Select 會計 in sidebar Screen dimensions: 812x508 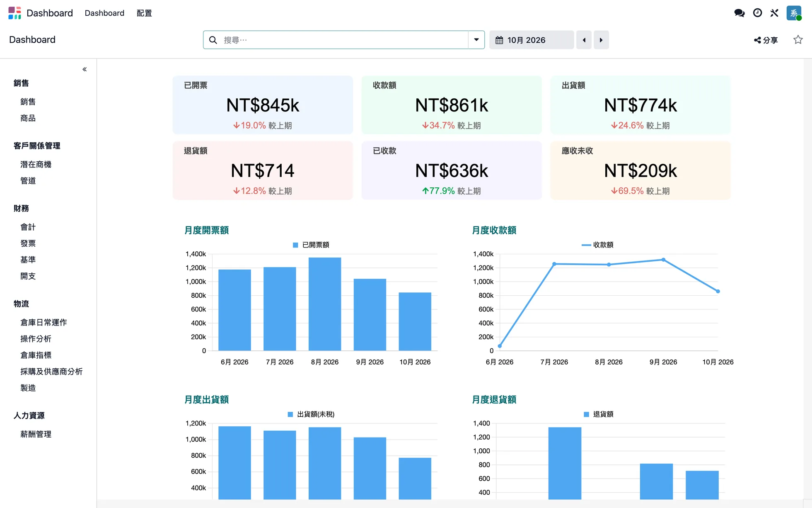pos(28,227)
